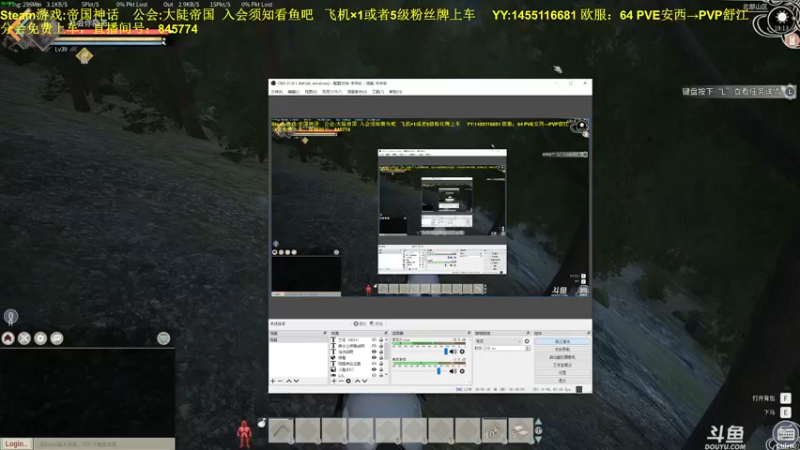This screenshot has height=450, width=800.
Task: Adjust Mic/Aux volume slider handle
Action: click(446, 352)
